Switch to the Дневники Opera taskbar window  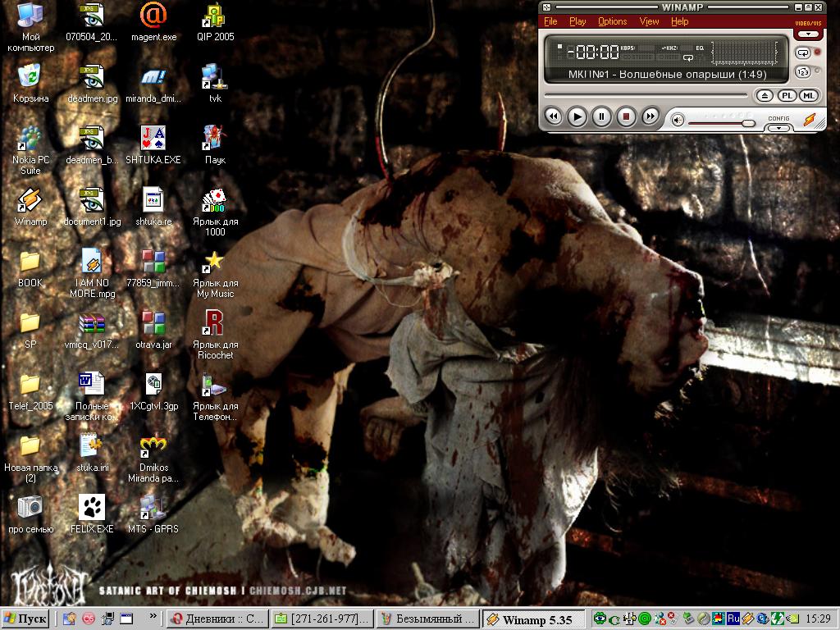tap(217, 619)
